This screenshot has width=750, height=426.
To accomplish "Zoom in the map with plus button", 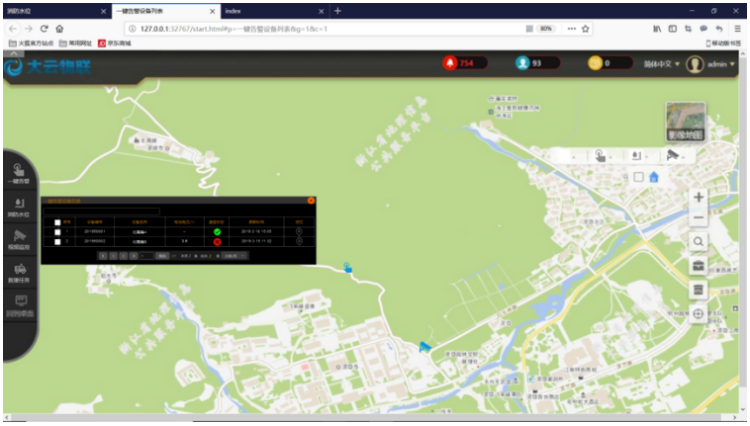I will 698,197.
